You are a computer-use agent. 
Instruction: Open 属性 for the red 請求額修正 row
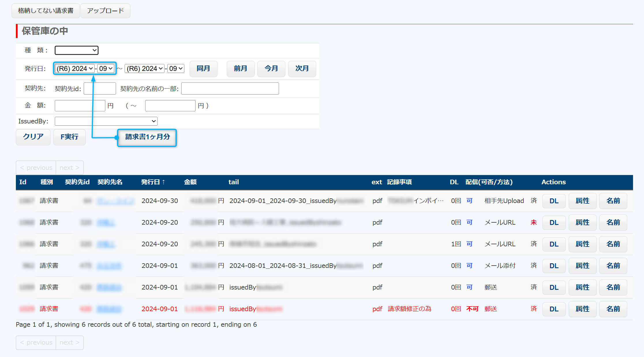tap(582, 309)
